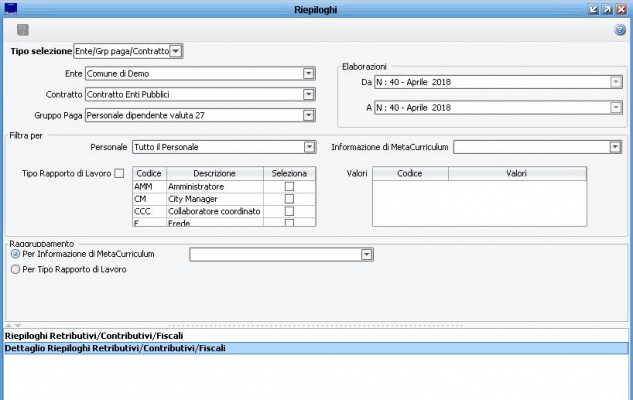Open the Elaborazioni A dropdown arrow
Screen dimensions: 633x400
tap(616, 108)
